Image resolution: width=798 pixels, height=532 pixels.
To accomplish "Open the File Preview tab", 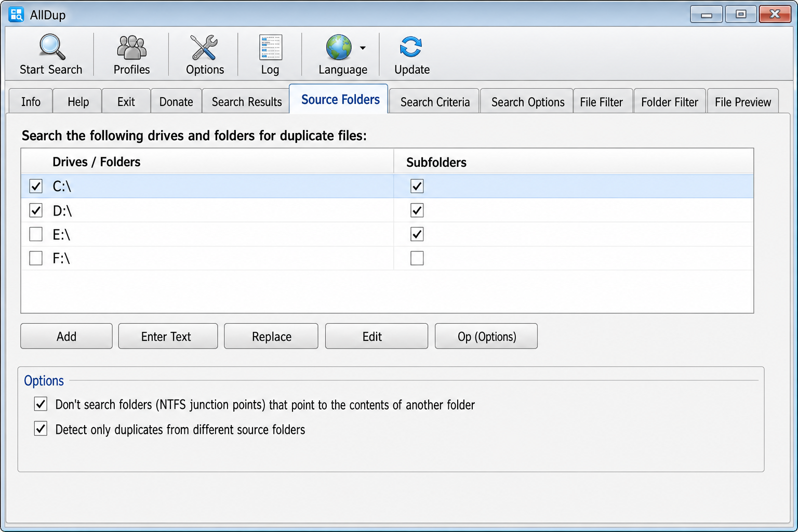I will tap(742, 102).
